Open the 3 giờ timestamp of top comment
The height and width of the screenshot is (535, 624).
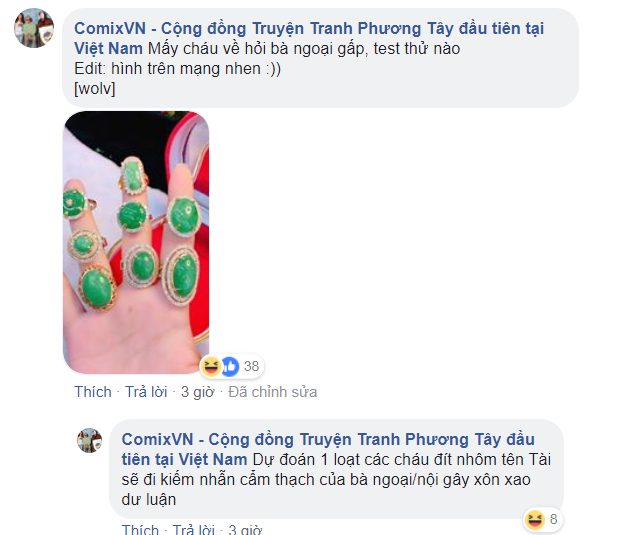click(197, 392)
